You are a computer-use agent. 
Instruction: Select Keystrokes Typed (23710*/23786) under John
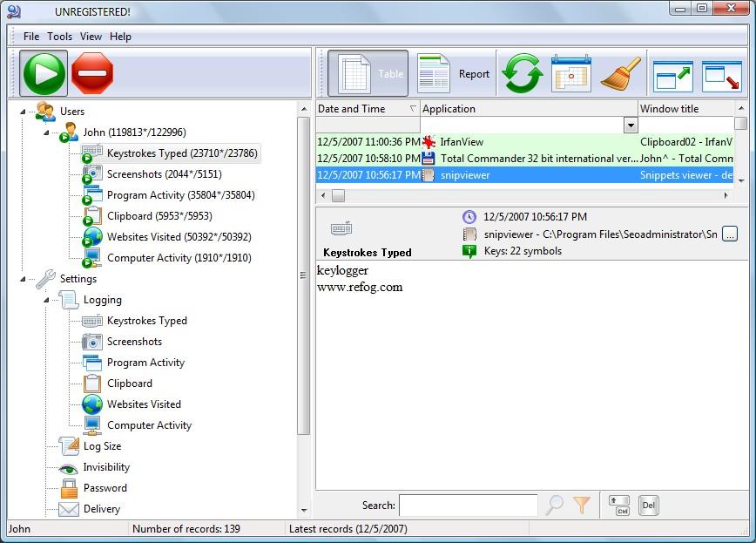coord(182,153)
